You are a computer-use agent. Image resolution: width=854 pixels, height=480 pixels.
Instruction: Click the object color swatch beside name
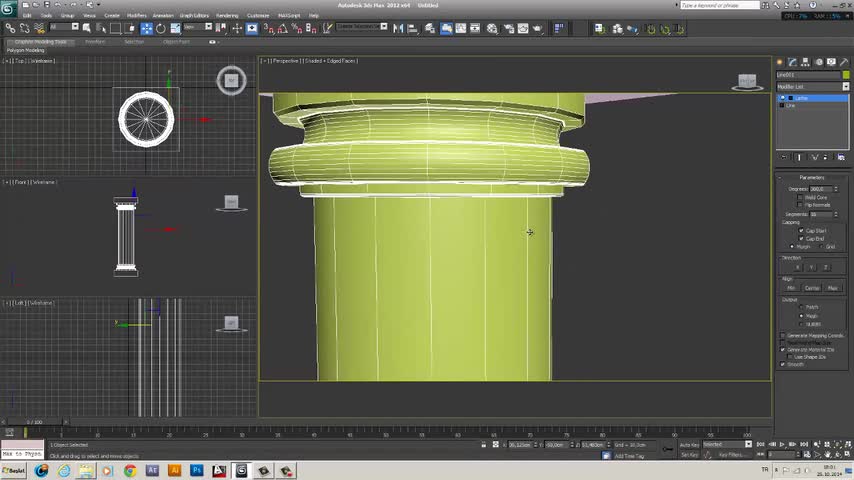coord(845,75)
